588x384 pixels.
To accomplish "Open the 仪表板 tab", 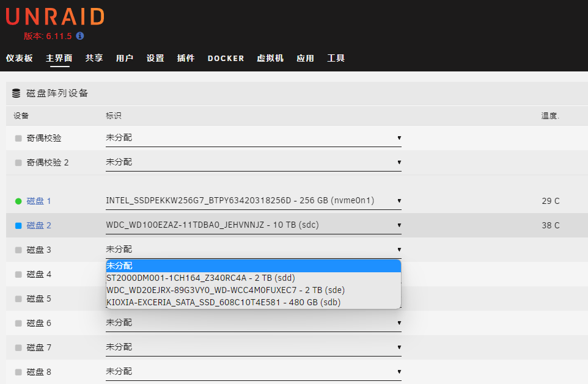I will point(19,59).
